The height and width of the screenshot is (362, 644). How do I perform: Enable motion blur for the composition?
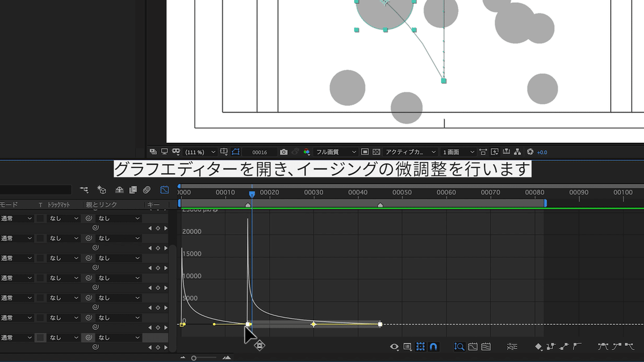coord(147,189)
